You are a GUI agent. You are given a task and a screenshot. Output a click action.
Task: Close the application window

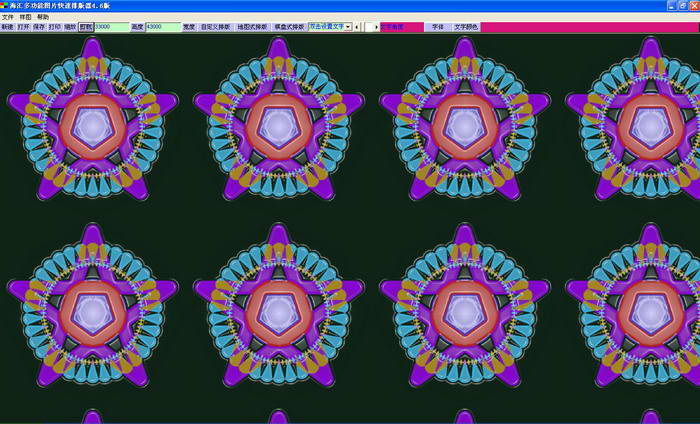[x=694, y=6]
